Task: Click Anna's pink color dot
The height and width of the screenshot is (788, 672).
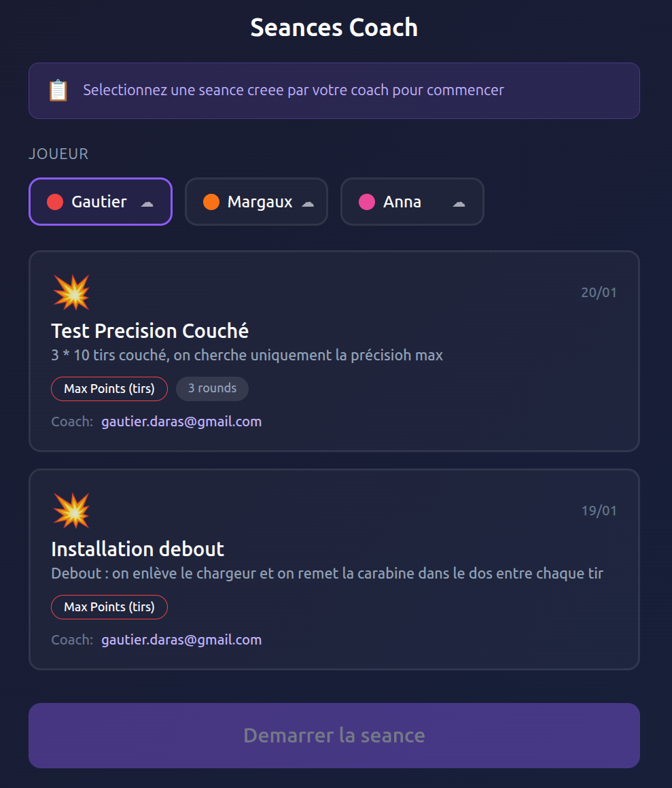Action: pyautogui.click(x=367, y=202)
